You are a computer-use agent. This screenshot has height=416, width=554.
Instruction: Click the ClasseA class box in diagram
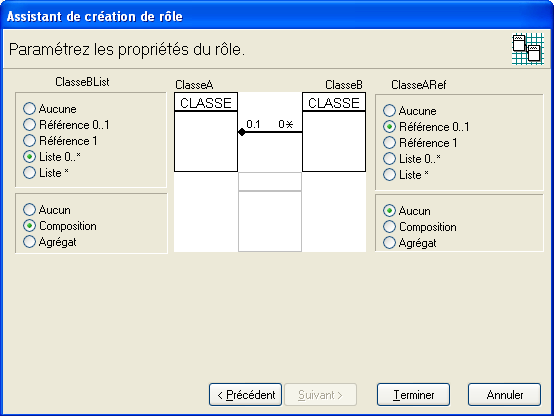click(x=206, y=132)
